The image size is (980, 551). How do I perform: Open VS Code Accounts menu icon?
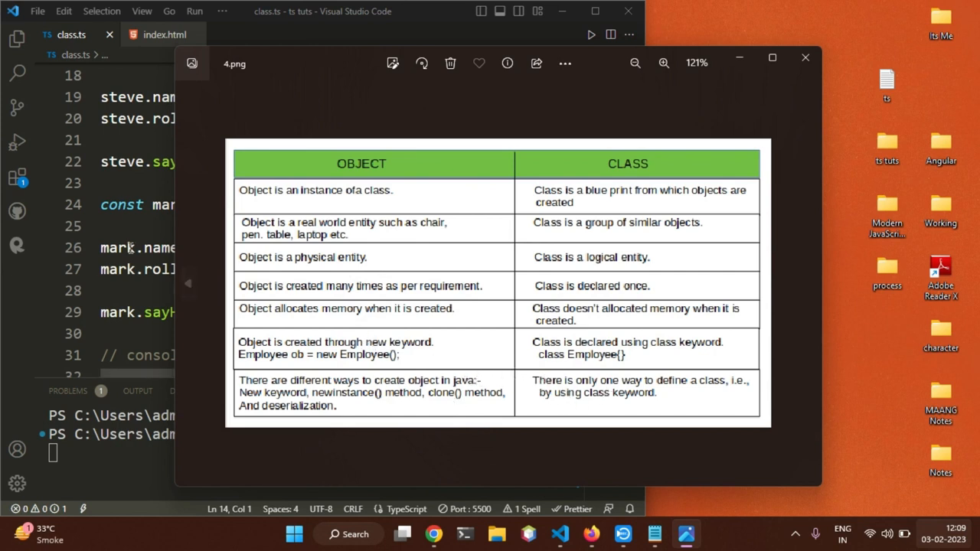[17, 449]
